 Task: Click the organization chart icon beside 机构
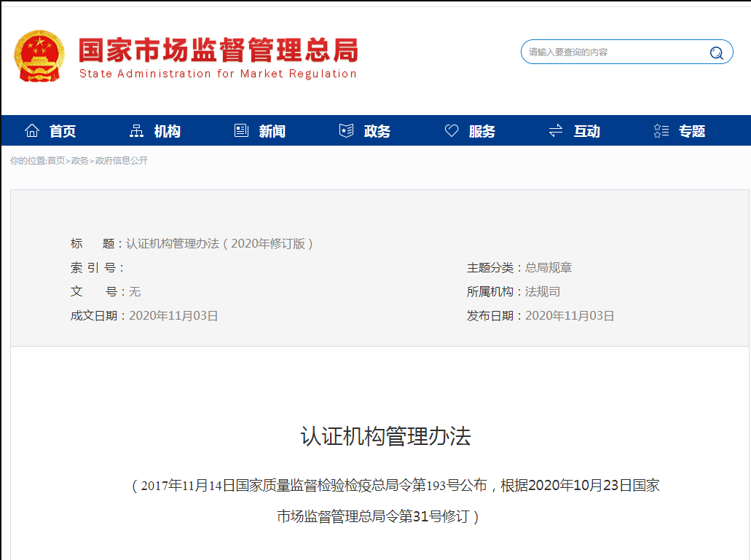pos(137,129)
